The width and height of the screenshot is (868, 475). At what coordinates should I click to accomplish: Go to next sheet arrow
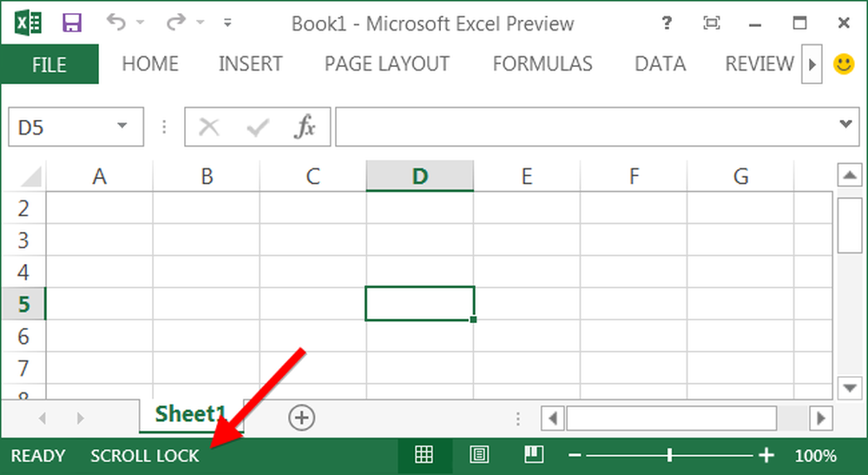[80, 418]
